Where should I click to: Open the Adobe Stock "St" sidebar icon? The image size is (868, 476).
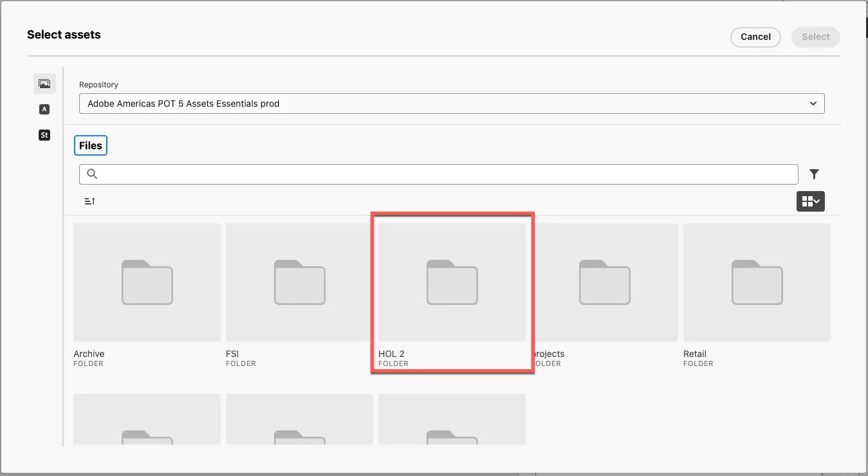tap(44, 135)
